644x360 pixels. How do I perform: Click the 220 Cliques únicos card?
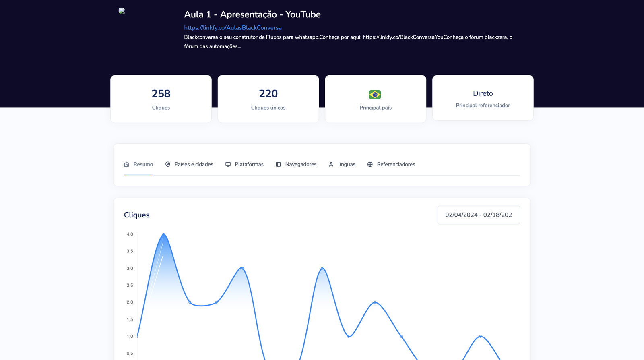268,99
